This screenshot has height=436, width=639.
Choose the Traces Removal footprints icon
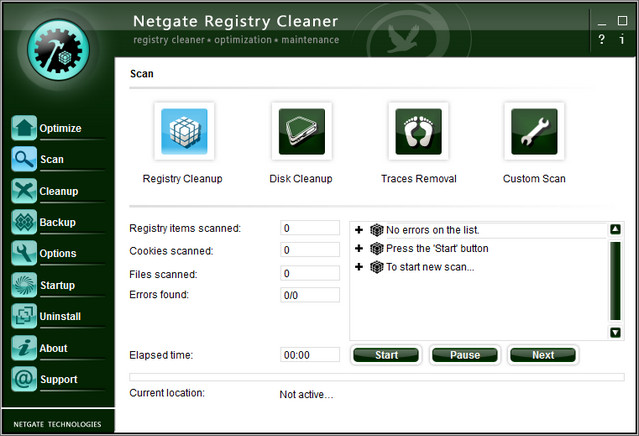pyautogui.click(x=418, y=132)
